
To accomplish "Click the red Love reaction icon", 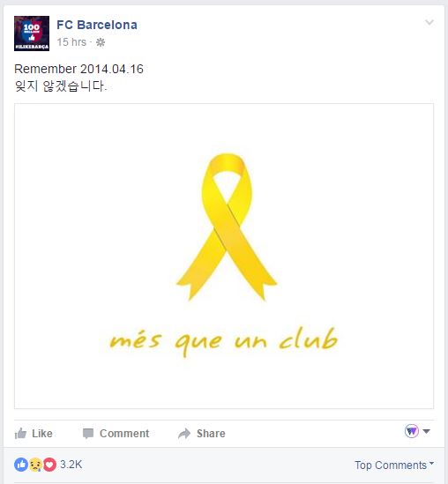I will pos(49,465).
